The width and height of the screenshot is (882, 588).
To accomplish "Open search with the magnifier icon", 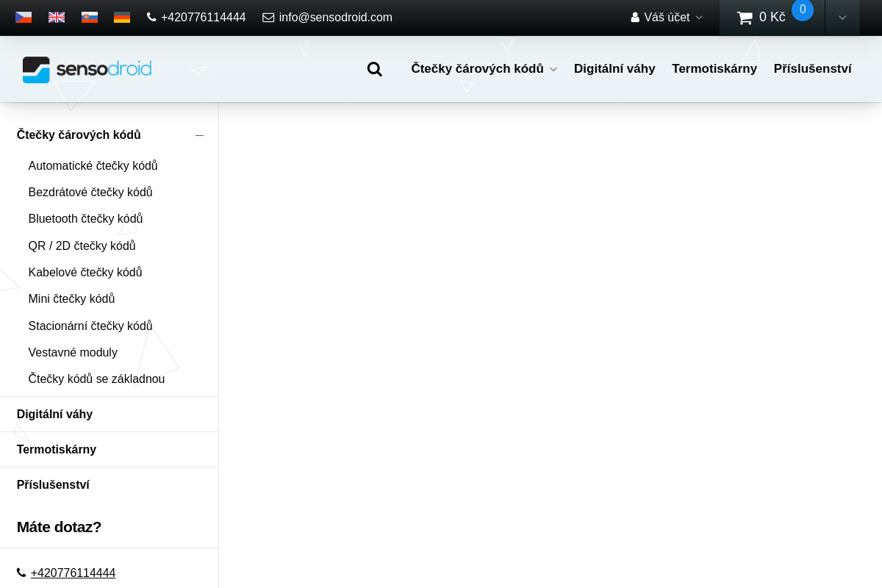I will pyautogui.click(x=374, y=69).
